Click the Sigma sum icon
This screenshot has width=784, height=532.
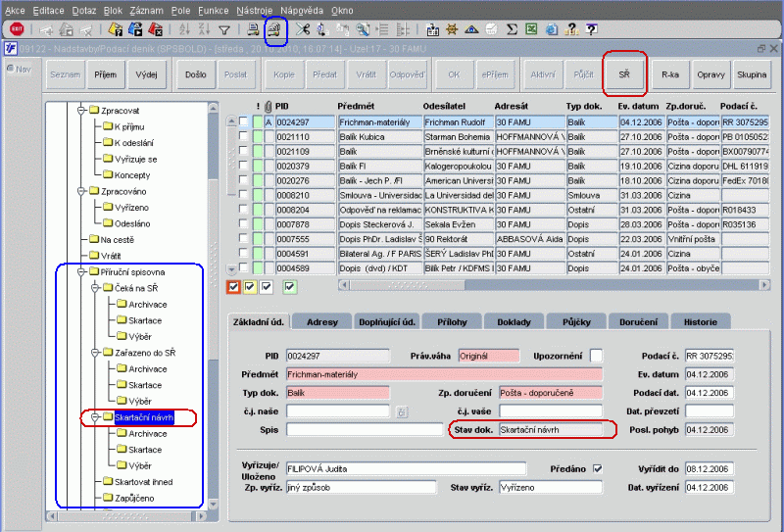tap(512, 29)
